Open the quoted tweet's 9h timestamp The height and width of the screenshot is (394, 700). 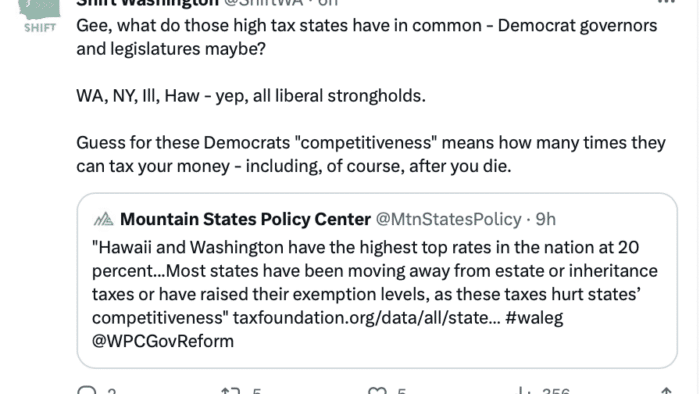(x=546, y=219)
